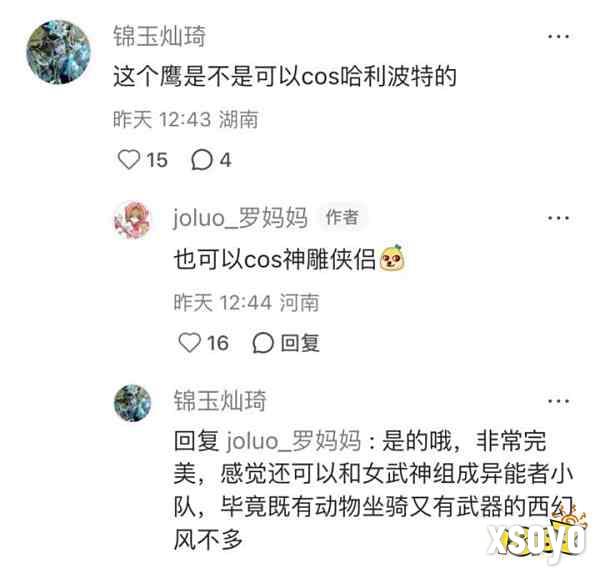Screen dimensions: 600x573
Task: Open mentioned joluo_罗妈妈 in the last reply
Action: 293,441
